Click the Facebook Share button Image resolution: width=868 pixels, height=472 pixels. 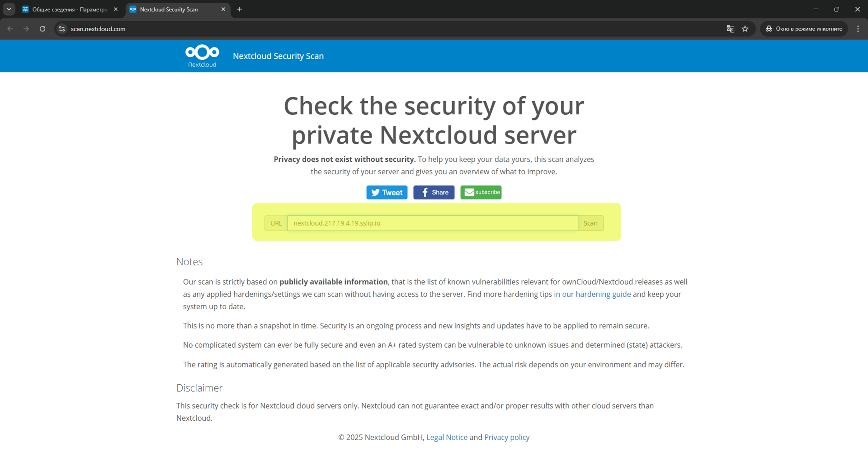(x=434, y=192)
